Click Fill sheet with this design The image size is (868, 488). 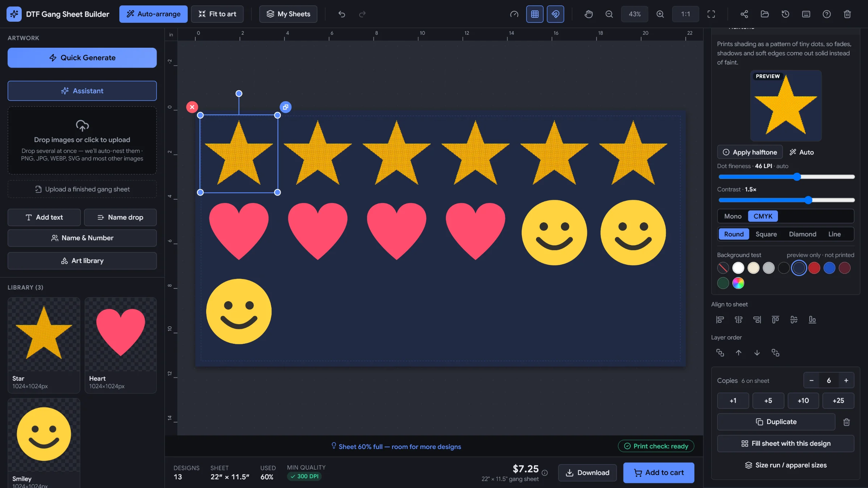coord(786,444)
